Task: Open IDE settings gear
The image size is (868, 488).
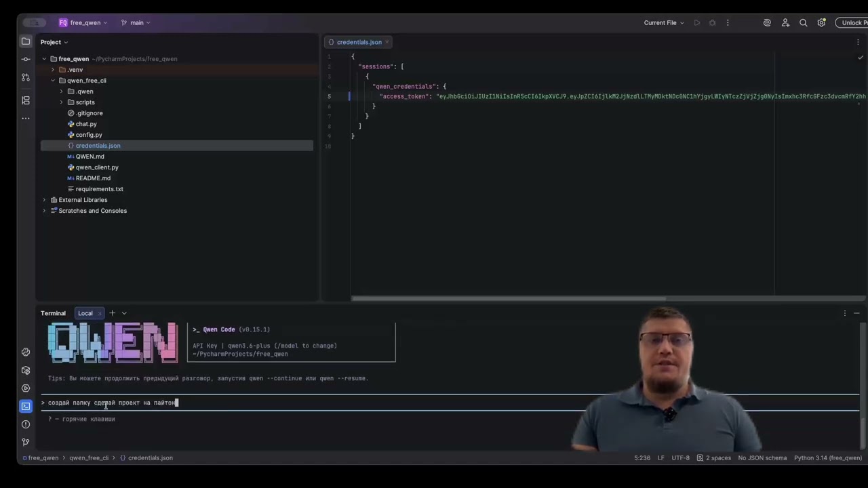Action: 821,22
